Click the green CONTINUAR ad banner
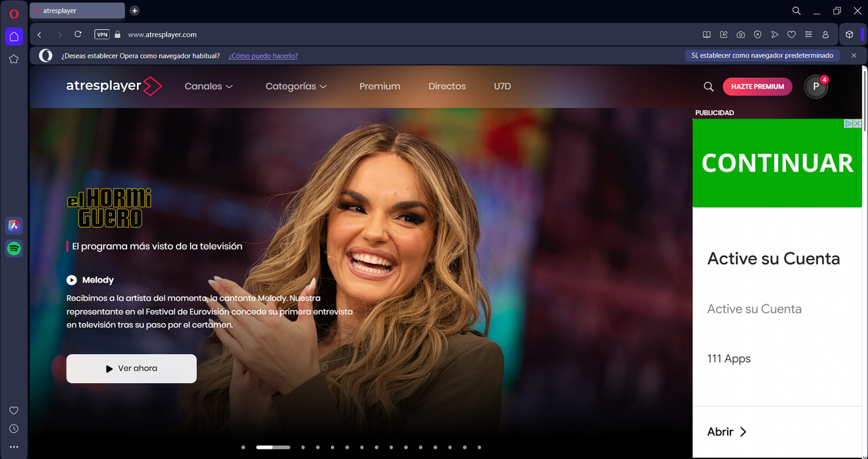 click(777, 163)
